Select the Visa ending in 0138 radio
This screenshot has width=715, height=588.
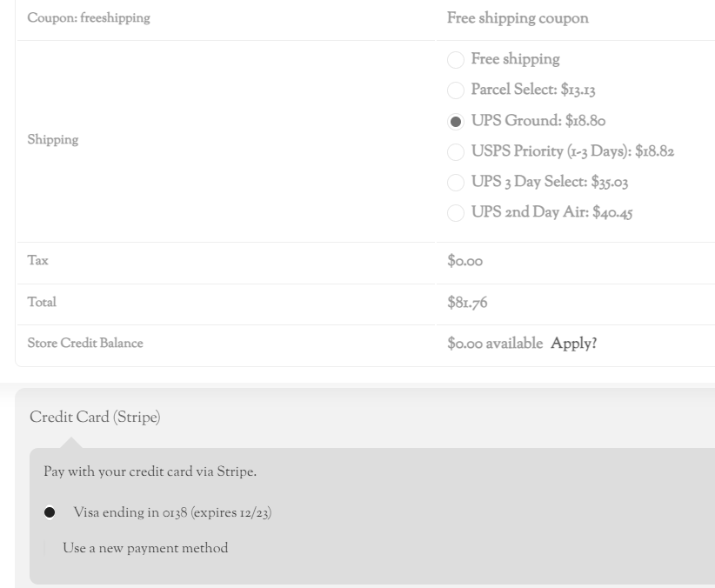pos(50,512)
